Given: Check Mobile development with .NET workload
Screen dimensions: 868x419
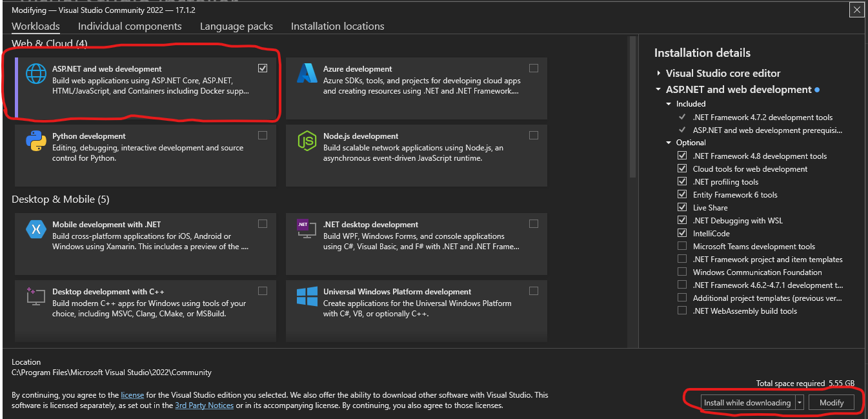Looking at the screenshot, I should pos(263,224).
